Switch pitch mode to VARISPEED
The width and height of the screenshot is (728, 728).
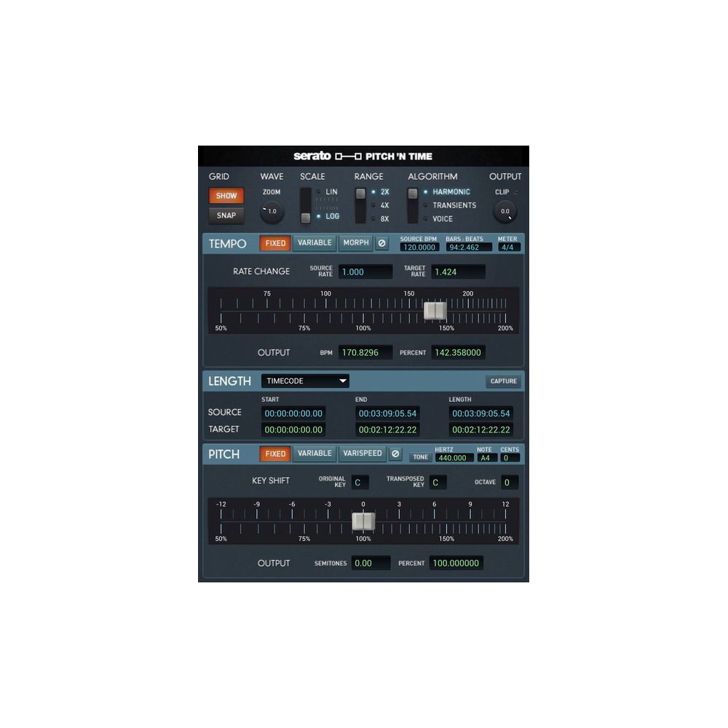362,454
